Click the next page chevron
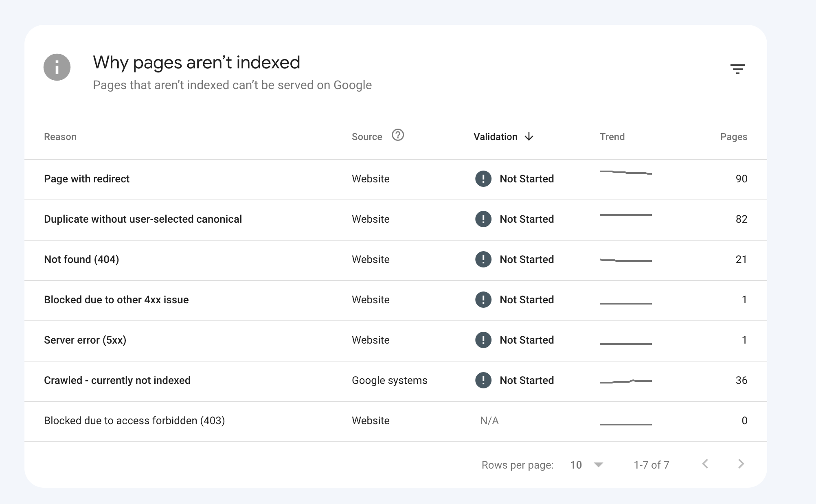This screenshot has height=504, width=816. [x=741, y=464]
